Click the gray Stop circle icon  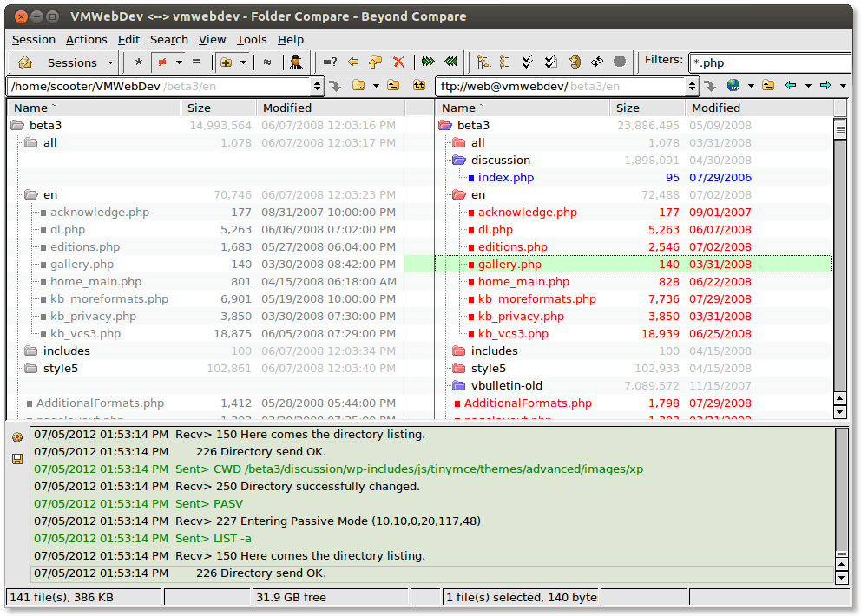[620, 62]
